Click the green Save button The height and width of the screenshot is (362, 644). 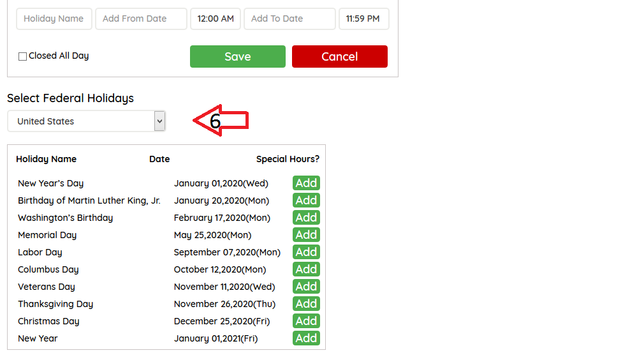pyautogui.click(x=237, y=57)
